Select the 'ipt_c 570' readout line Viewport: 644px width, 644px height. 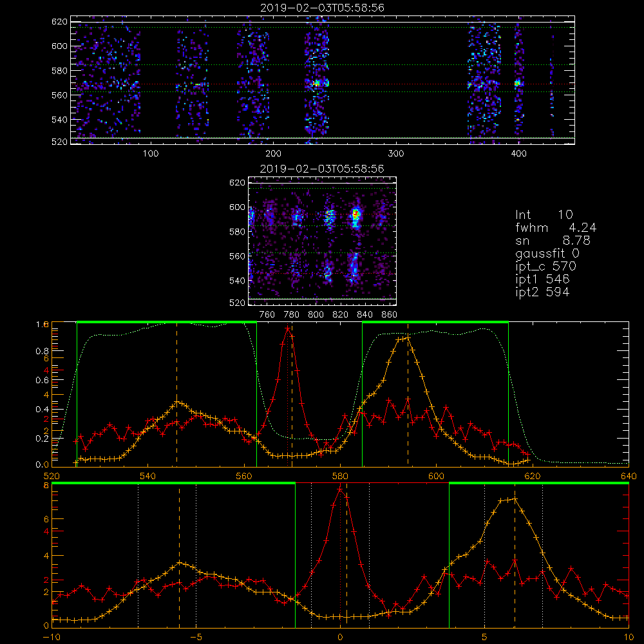546,267
